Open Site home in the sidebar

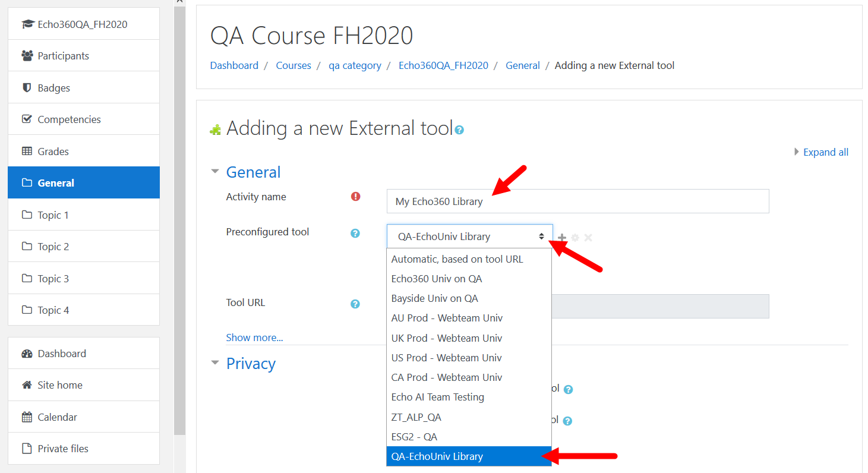click(x=84, y=385)
